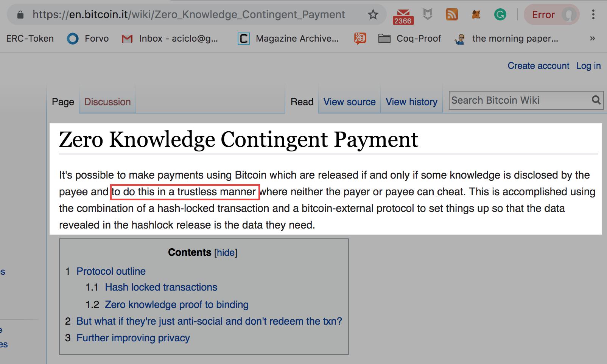Viewport: 607px width, 364px height.
Task: Click the Forvo bookmark icon
Action: pos(73,39)
